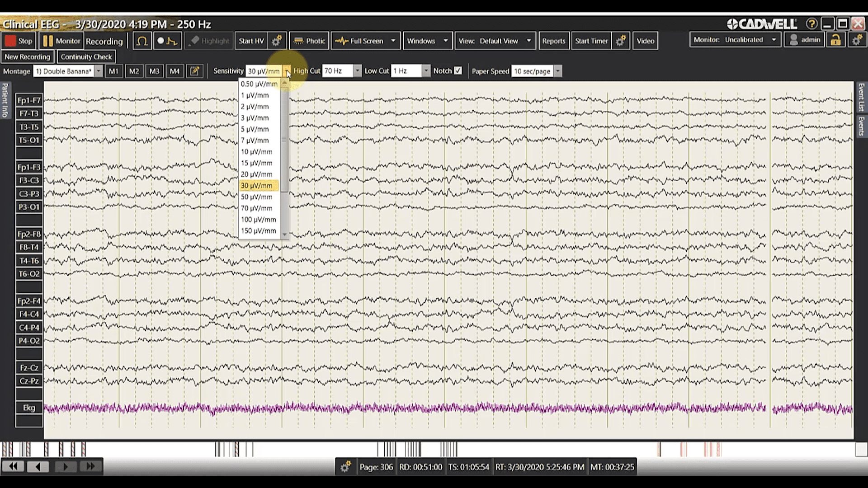868x488 pixels.
Task: Toggle the Notch filter checkbox
Action: tap(458, 70)
